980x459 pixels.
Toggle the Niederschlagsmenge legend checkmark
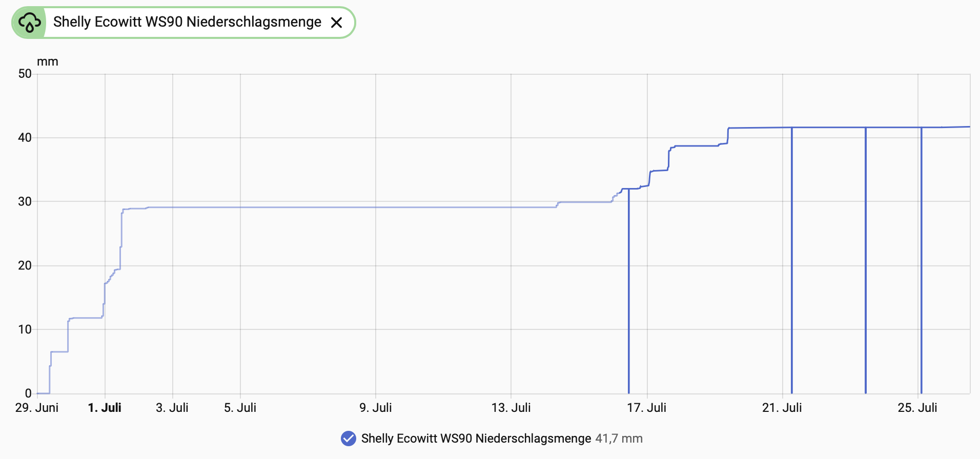coord(349,439)
